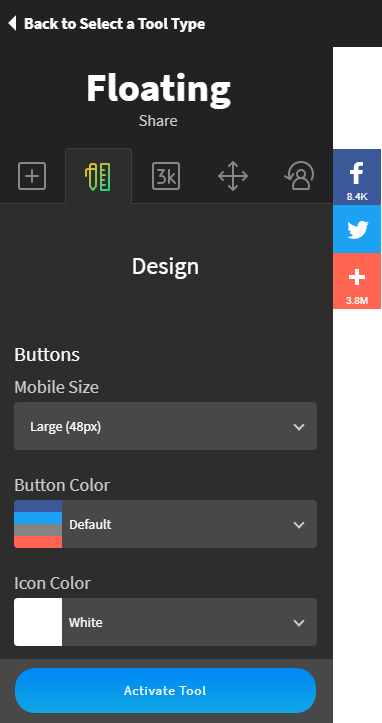382x723 pixels.
Task: Click the multicolor Default button color swatch
Action: [x=38, y=524]
